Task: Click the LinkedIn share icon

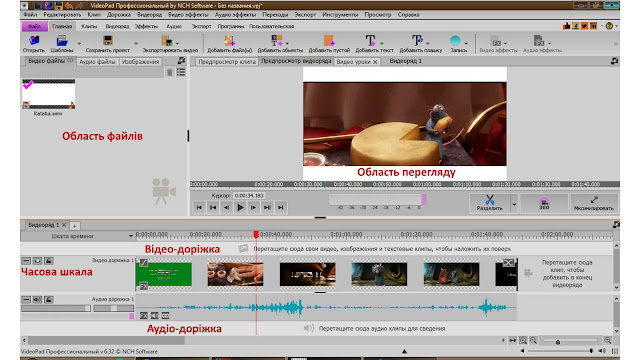Action: pyautogui.click(x=593, y=26)
